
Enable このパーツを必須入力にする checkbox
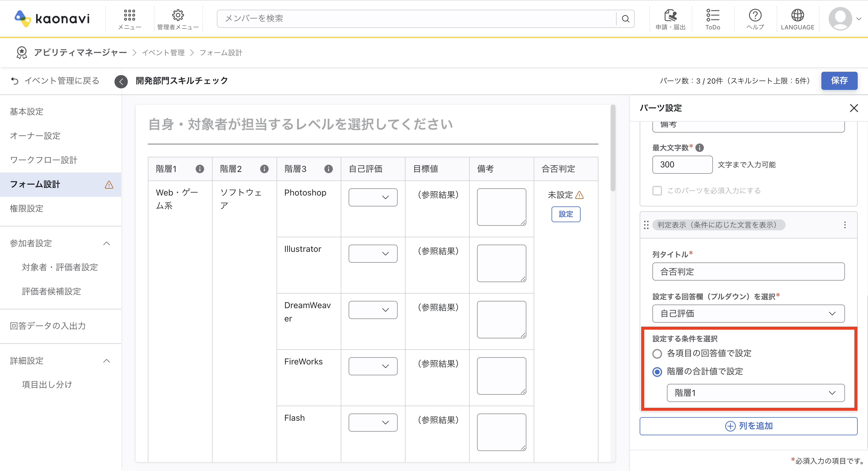tap(657, 191)
